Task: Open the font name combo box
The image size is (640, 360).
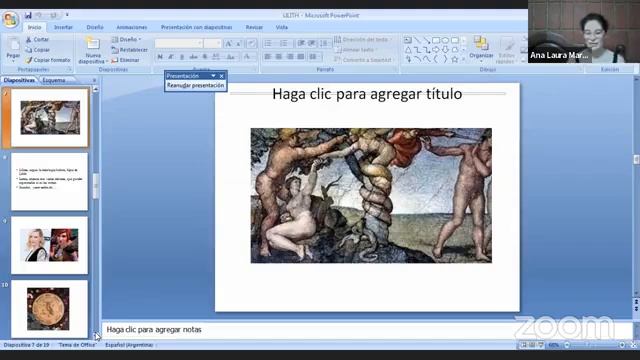Action: [179, 43]
